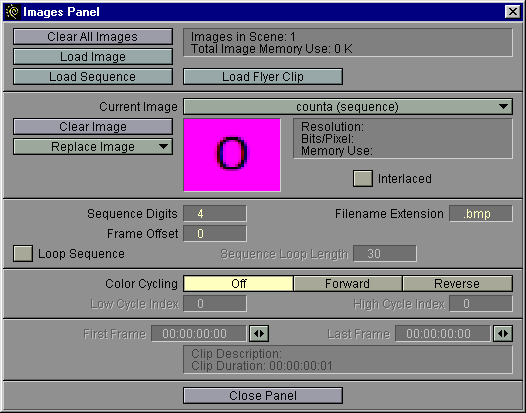526x413 pixels.
Task: Open the Current Image dropdown
Action: tap(348, 107)
